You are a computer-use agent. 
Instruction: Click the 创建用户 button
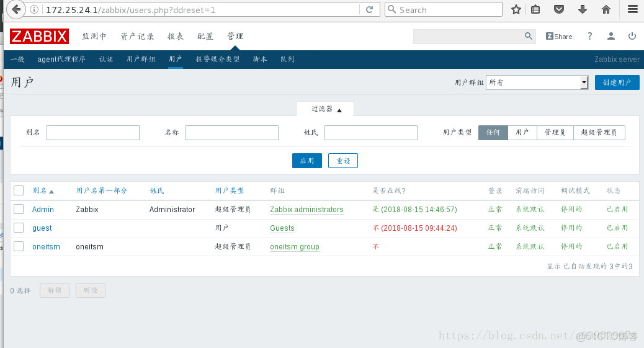pyautogui.click(x=617, y=83)
